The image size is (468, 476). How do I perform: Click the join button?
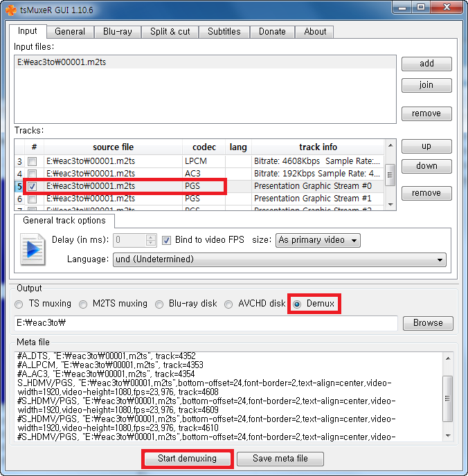coord(426,85)
